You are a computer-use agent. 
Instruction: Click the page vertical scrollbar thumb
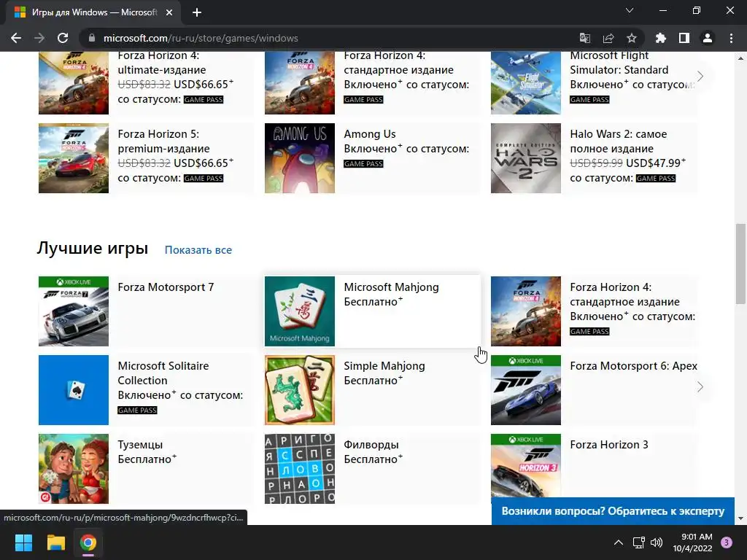[x=740, y=263]
